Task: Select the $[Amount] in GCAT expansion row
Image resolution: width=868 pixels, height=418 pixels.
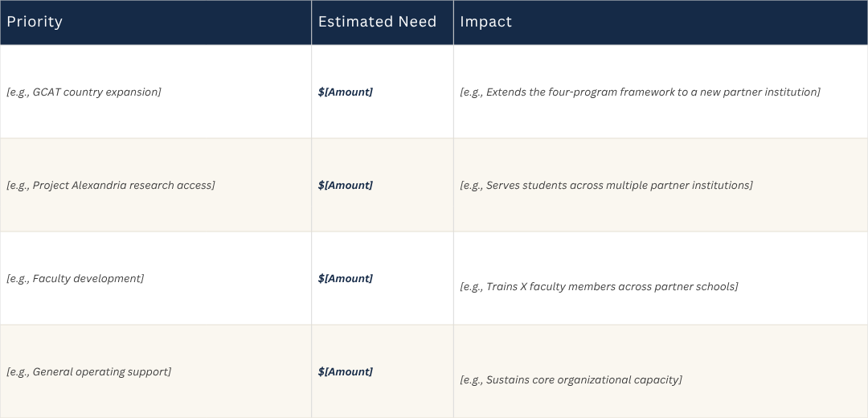Action: (x=346, y=92)
